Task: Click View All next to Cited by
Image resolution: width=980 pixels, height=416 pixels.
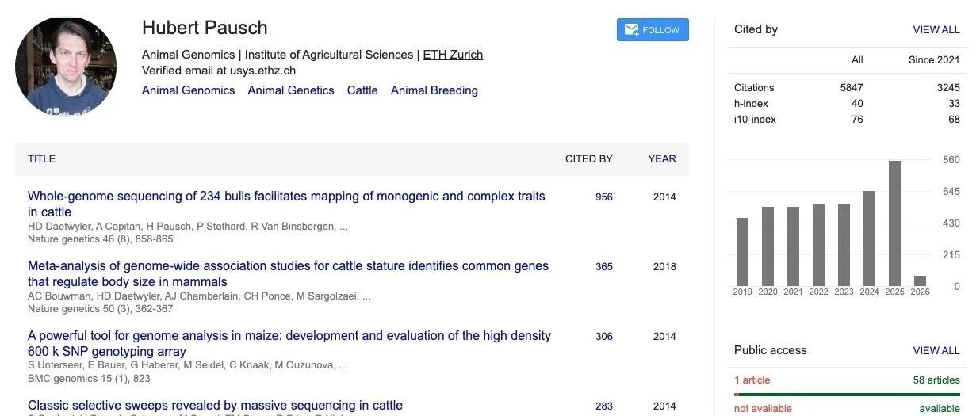Action: pyautogui.click(x=936, y=29)
